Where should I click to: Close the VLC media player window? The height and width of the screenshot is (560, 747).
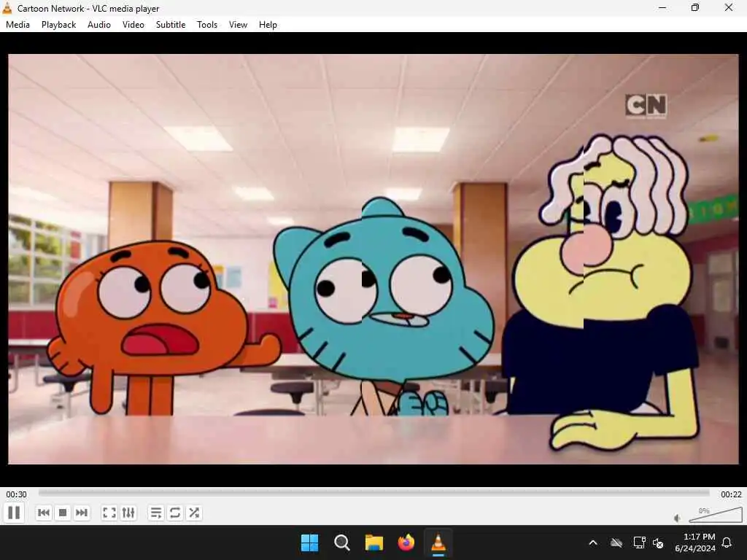pos(729,7)
